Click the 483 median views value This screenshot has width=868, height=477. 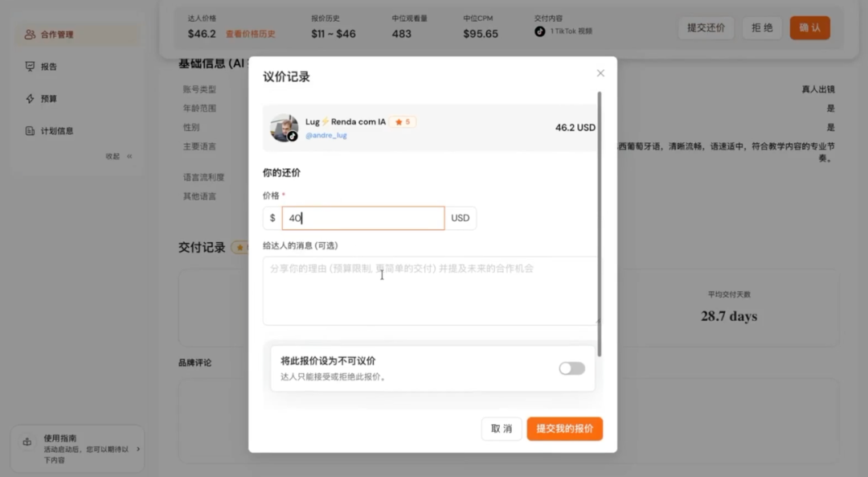pyautogui.click(x=401, y=34)
